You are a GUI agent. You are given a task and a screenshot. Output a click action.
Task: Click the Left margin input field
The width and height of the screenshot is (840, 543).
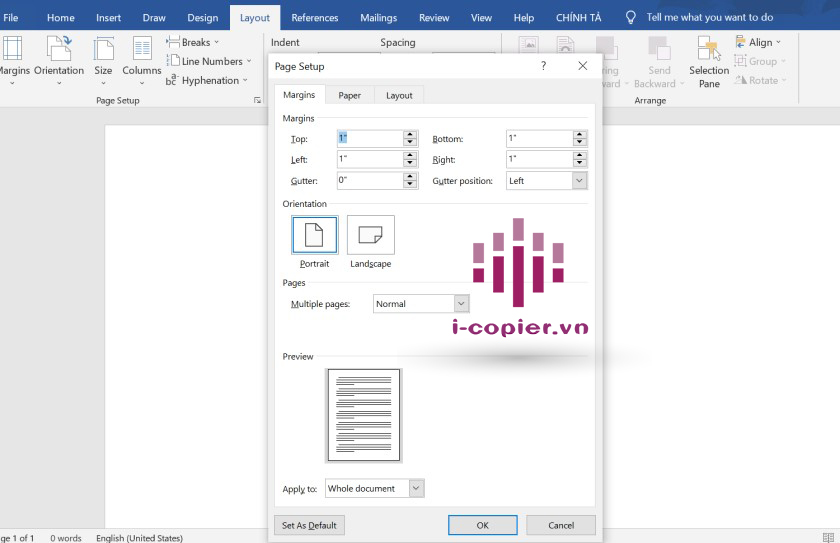[369, 160]
